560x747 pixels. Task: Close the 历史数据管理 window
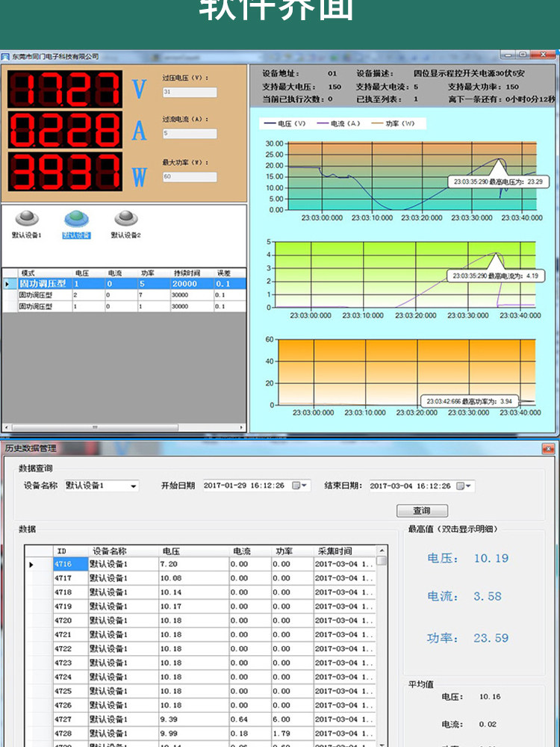coord(548,449)
